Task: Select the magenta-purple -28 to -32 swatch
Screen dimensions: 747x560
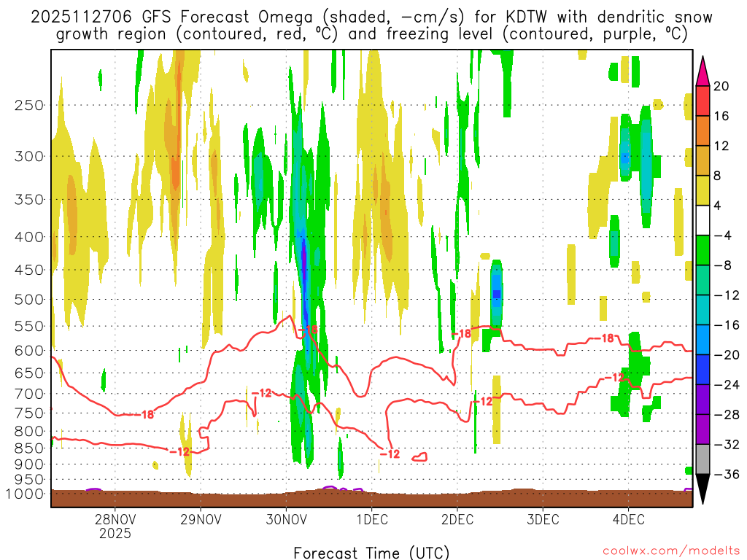Action: (x=703, y=429)
